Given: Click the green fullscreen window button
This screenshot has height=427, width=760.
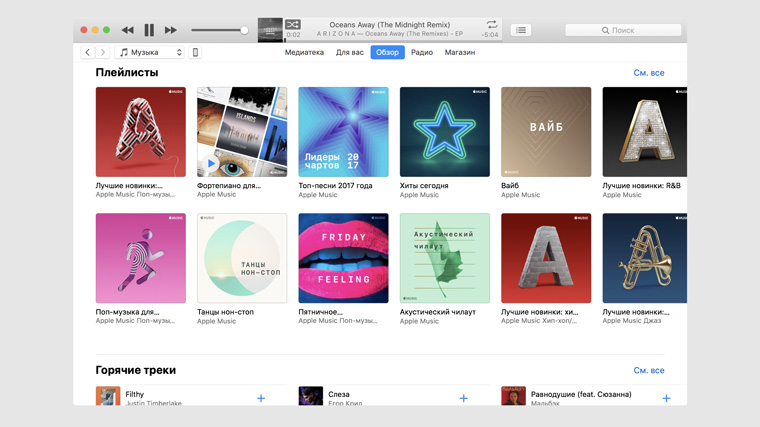Looking at the screenshot, I should (x=106, y=30).
